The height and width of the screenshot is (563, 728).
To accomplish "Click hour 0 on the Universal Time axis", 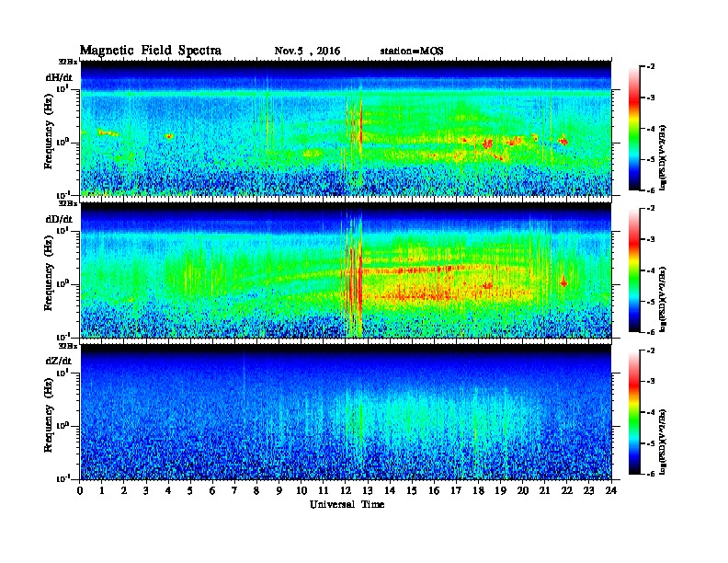I will (x=80, y=491).
